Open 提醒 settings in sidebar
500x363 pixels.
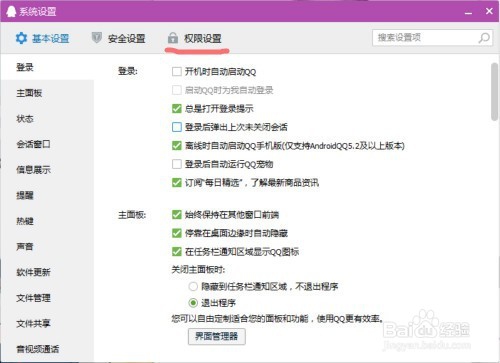click(47, 195)
